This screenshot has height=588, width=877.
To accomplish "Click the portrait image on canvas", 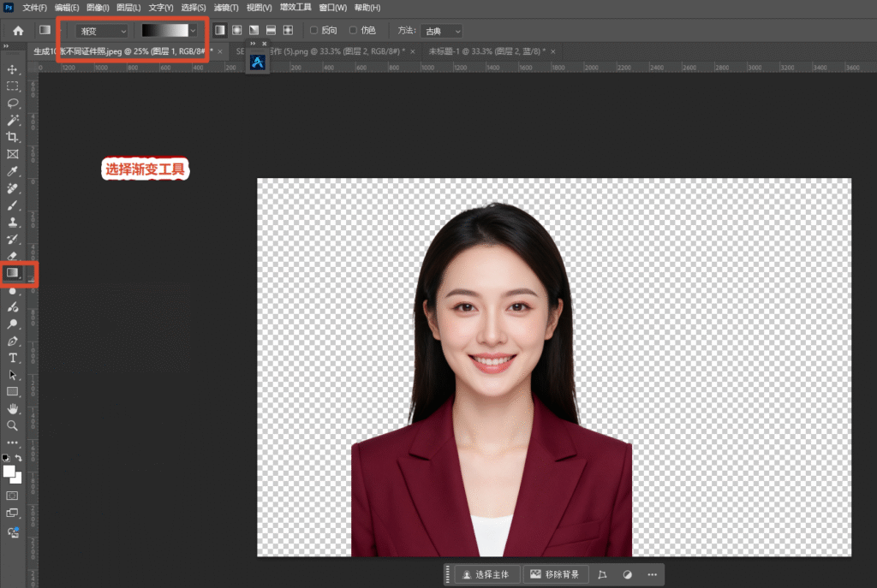I will click(x=492, y=380).
